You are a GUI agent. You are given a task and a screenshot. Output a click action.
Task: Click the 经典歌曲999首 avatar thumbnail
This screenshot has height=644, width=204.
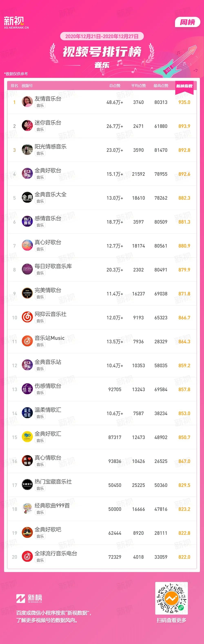[x=27, y=509]
